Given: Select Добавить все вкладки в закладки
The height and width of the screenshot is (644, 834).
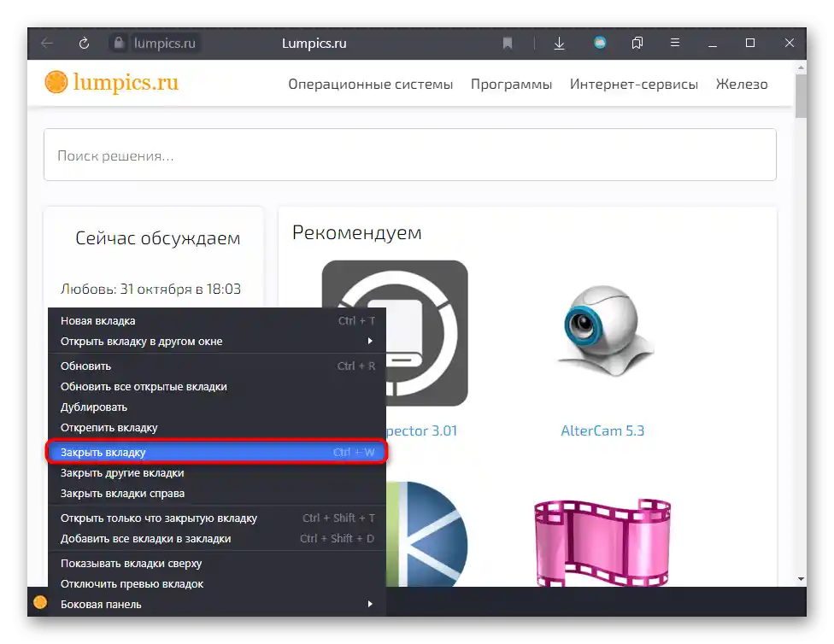Looking at the screenshot, I should click(217, 539).
